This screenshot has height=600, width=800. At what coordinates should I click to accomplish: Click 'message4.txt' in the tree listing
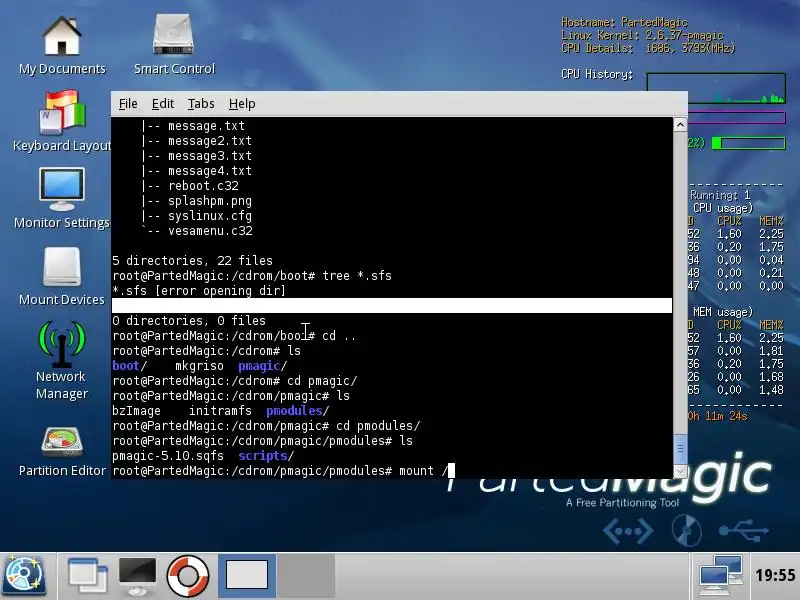[x=210, y=171]
